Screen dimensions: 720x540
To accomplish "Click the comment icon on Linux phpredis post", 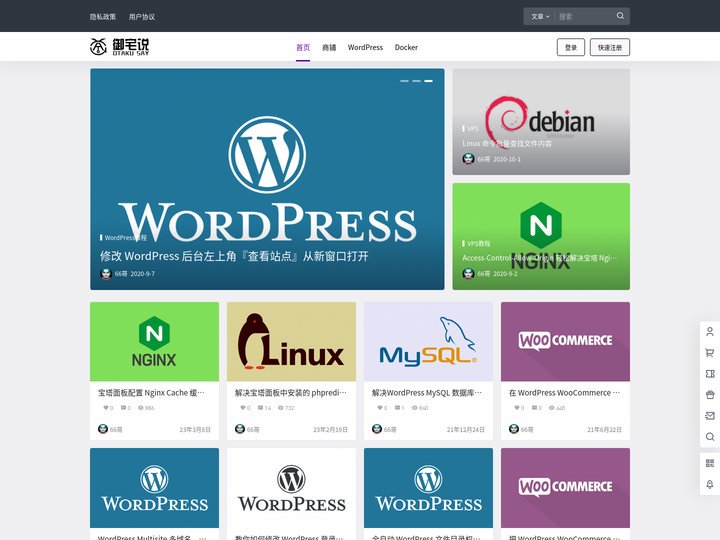I will [x=261, y=408].
